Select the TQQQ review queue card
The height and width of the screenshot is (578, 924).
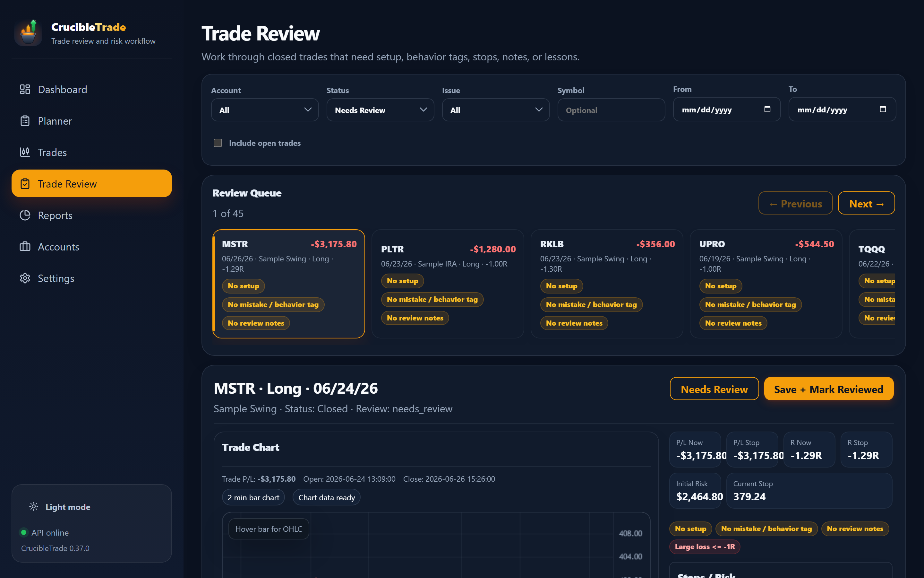[872, 284]
